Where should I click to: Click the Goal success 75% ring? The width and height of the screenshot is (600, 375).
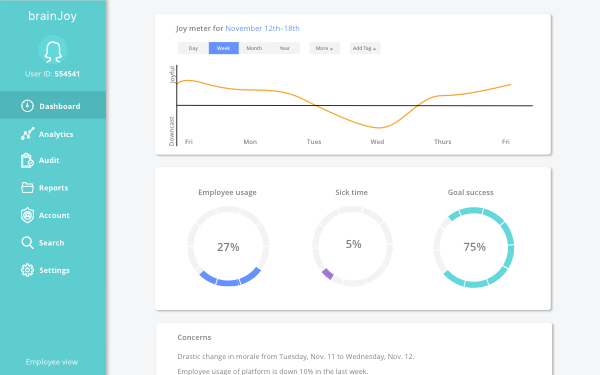pos(474,247)
